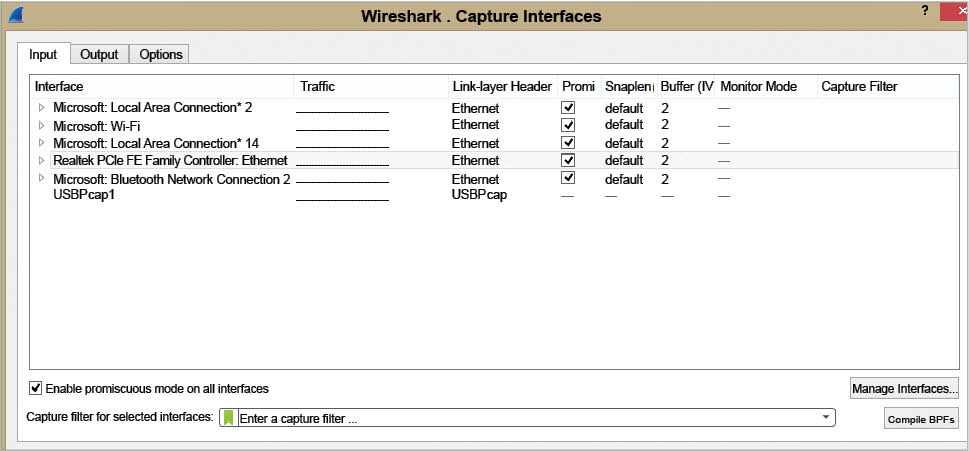
Task: Open the Options tab
Action: pyautogui.click(x=160, y=54)
